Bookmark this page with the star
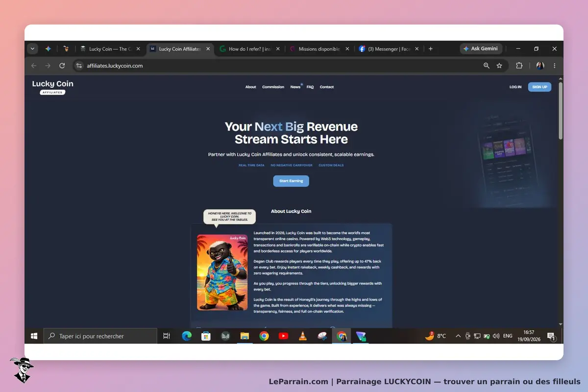588x392 pixels. [499, 66]
